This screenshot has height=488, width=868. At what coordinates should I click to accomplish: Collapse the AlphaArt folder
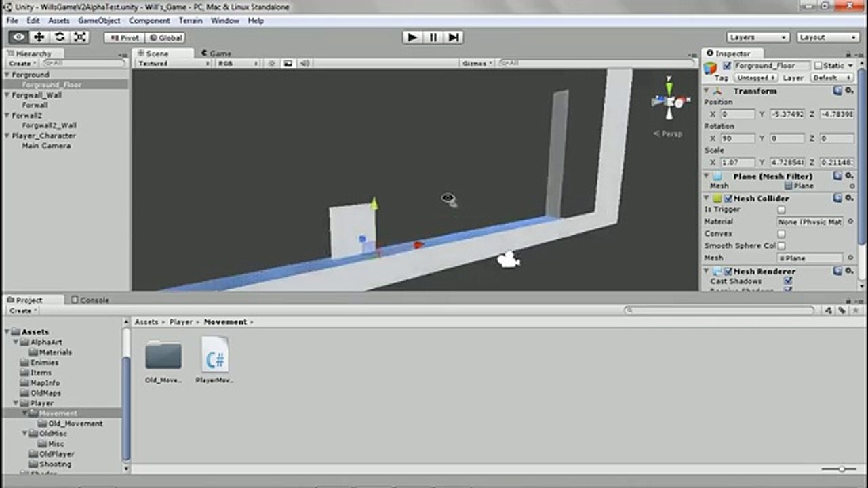(16, 342)
